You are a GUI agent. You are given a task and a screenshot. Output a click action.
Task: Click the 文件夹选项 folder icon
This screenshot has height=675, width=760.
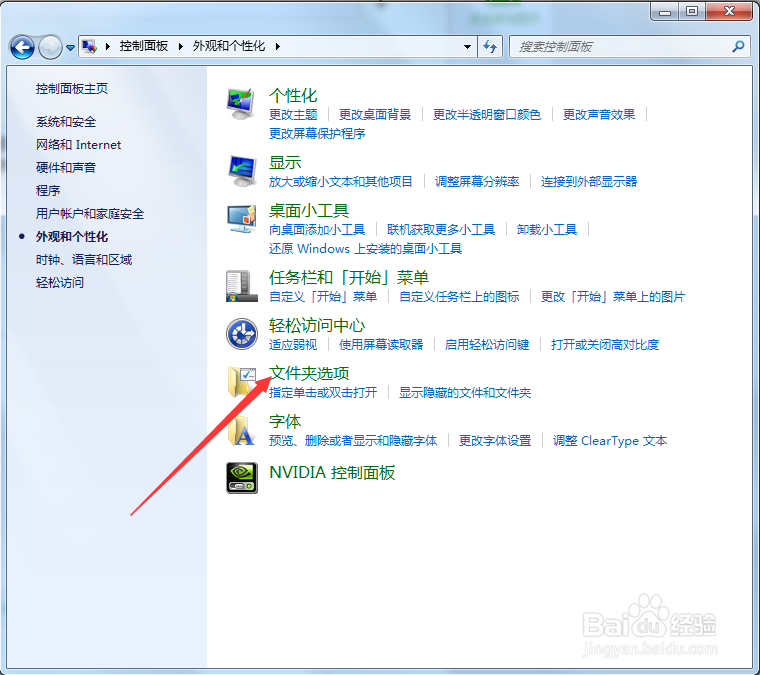241,382
